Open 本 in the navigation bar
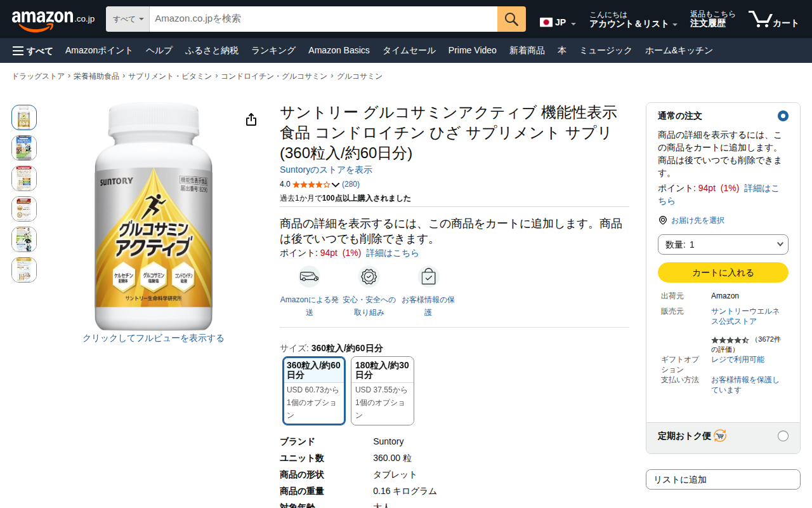This screenshot has width=812, height=508. point(562,50)
